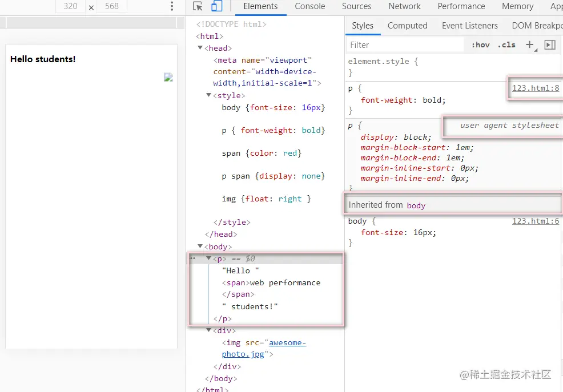Toggle :hov element state panel
The image size is (563, 392).
(x=480, y=45)
